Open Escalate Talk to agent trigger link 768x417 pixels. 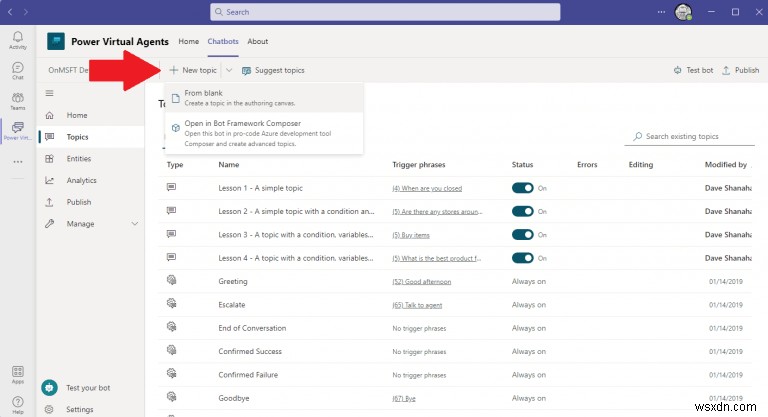pos(417,305)
